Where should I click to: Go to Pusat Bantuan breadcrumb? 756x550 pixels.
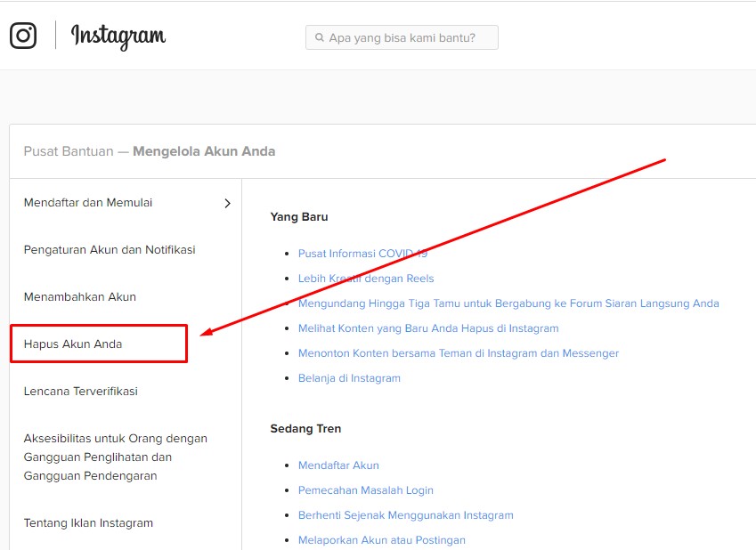click(x=69, y=151)
